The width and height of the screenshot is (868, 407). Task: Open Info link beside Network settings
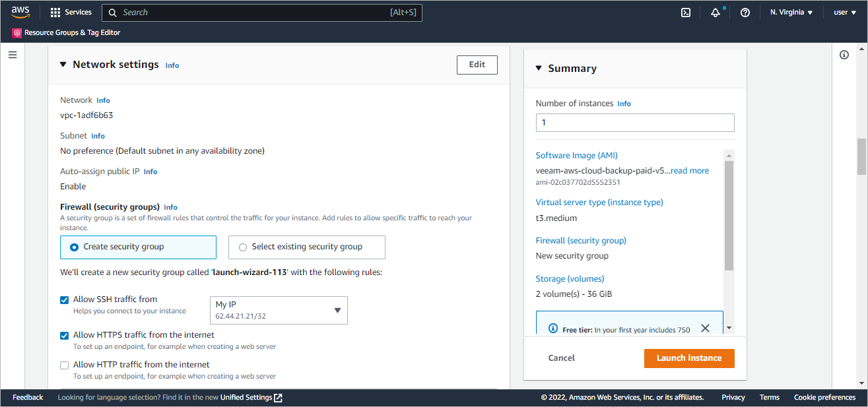[172, 65]
